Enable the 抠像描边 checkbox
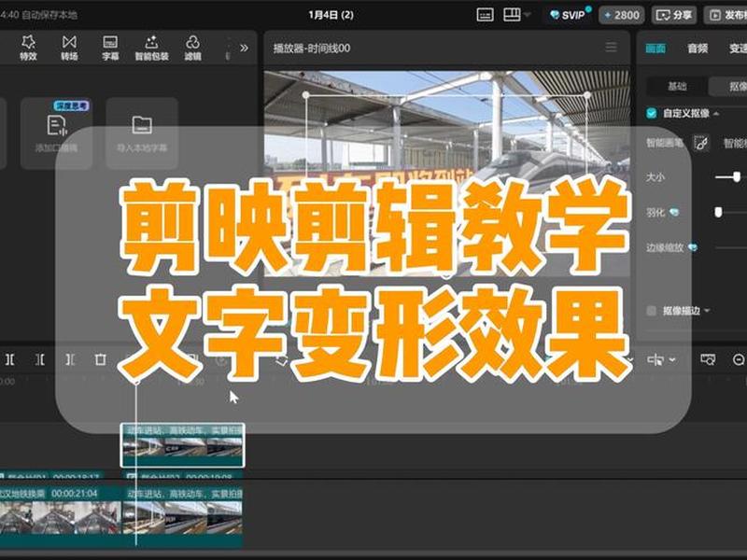747x560 pixels. [x=651, y=311]
